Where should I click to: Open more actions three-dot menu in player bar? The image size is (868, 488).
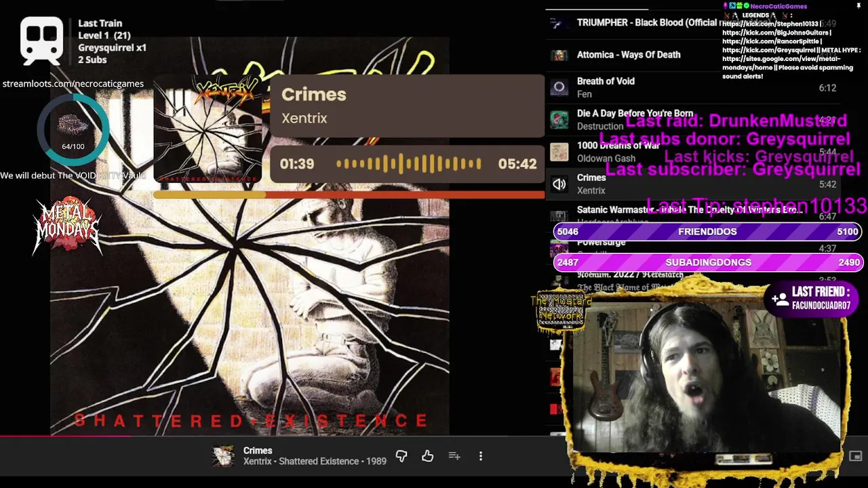pos(481,456)
